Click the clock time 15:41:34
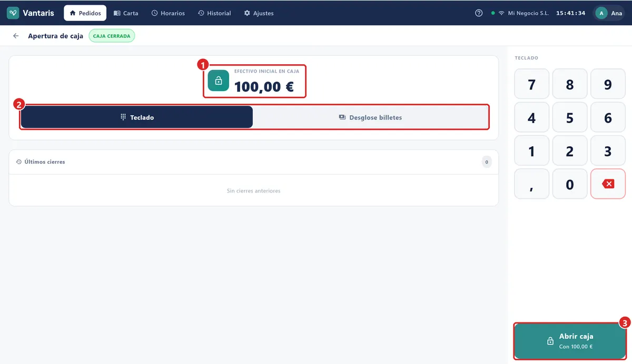The image size is (632, 364). click(571, 13)
